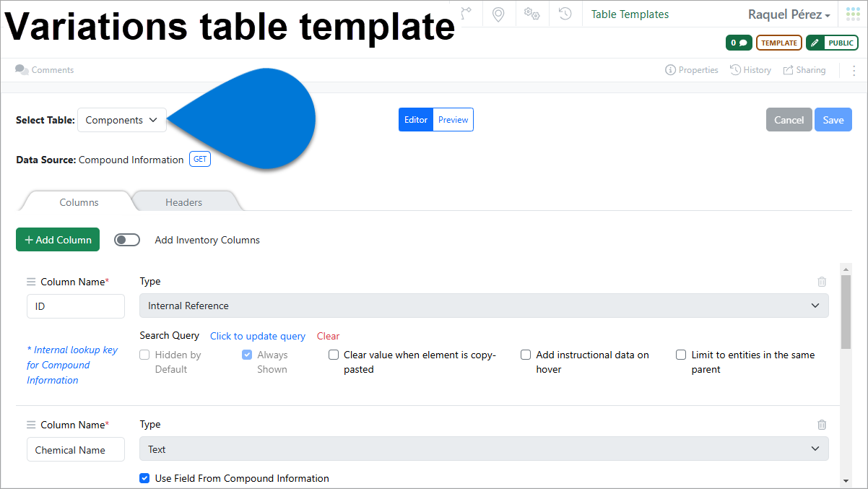
Task: Click the link to update search query
Action: (x=258, y=336)
